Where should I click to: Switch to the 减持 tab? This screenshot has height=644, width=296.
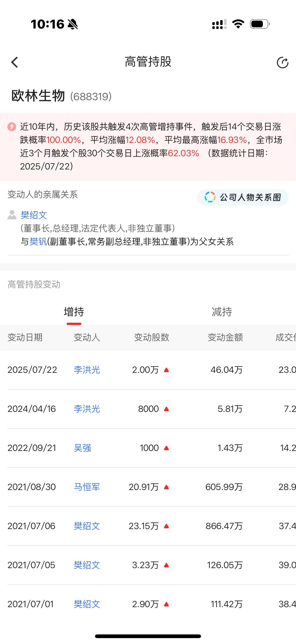coord(222,312)
